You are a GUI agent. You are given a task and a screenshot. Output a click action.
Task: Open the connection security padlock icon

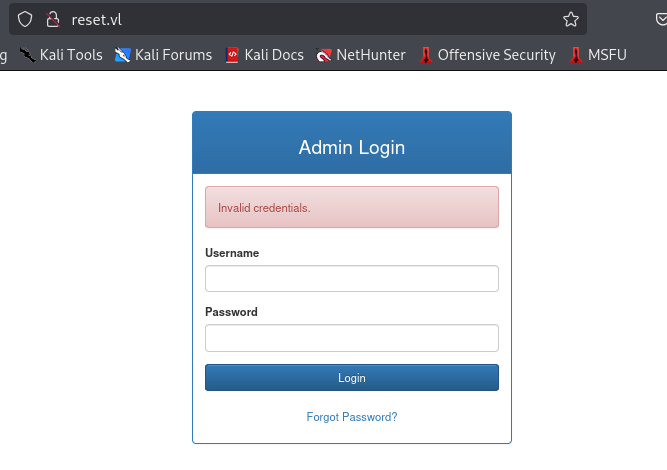(x=53, y=19)
